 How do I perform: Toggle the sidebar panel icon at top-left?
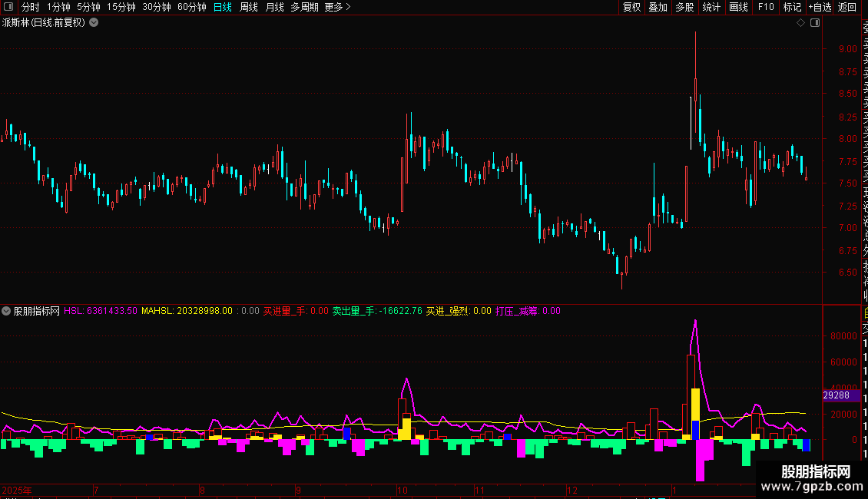pos(8,7)
